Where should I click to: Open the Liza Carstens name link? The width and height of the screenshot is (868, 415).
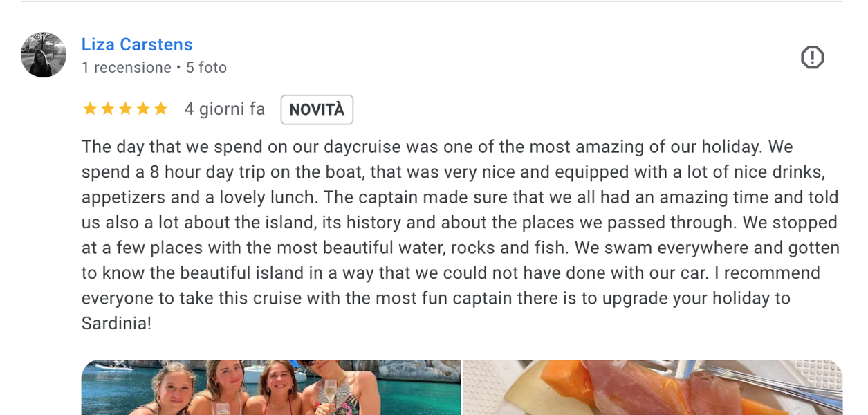coord(137,45)
